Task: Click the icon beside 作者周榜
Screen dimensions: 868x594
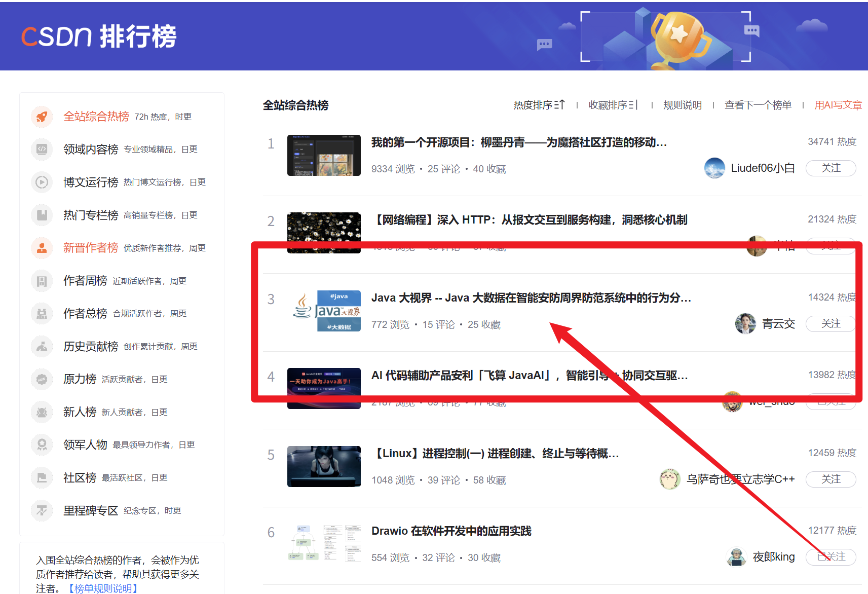Action: [x=42, y=281]
